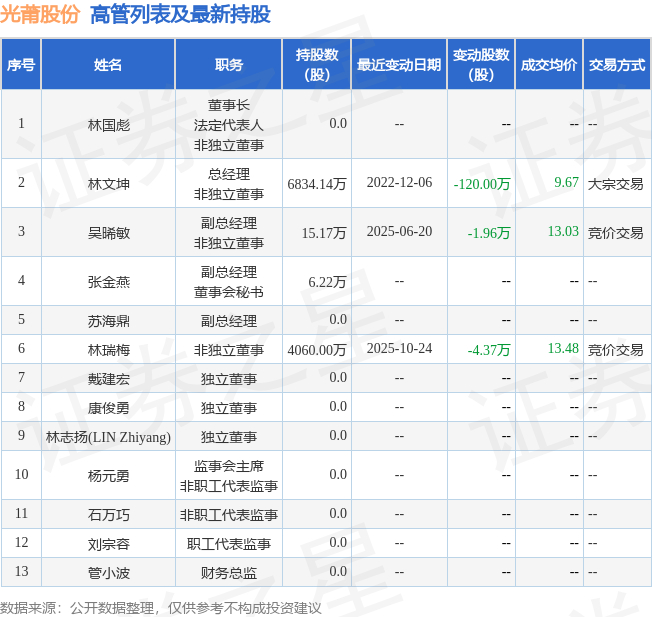Screen dimensions: 652x617
Task: Click the 总经理 position text of 林文坤
Action: (x=229, y=174)
